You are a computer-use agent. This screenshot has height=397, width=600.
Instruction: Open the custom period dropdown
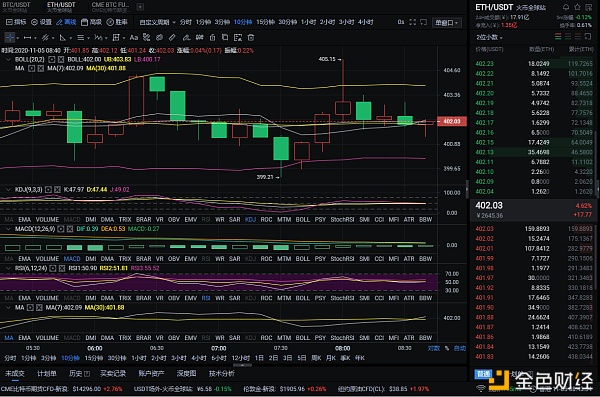[x=157, y=22]
